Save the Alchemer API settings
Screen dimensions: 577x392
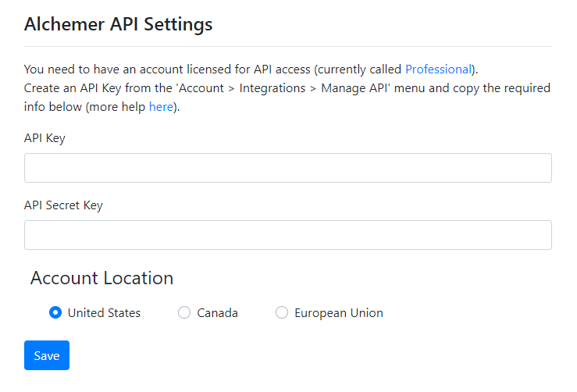[x=47, y=355]
